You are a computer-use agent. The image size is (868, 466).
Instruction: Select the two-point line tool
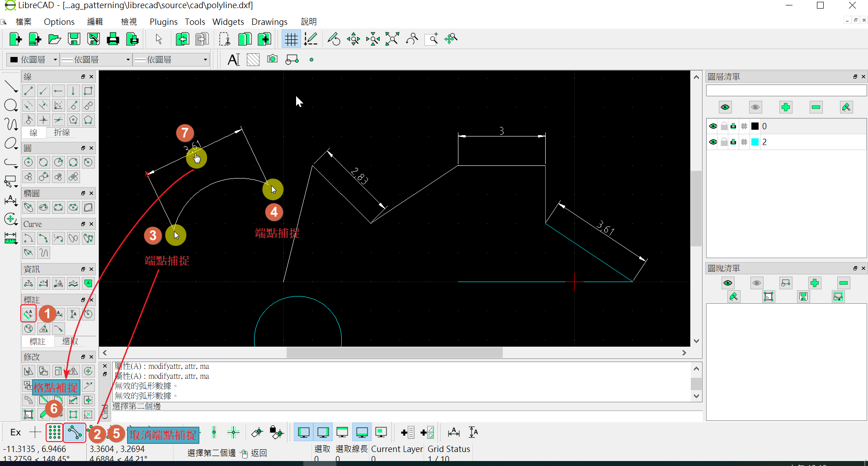point(28,91)
